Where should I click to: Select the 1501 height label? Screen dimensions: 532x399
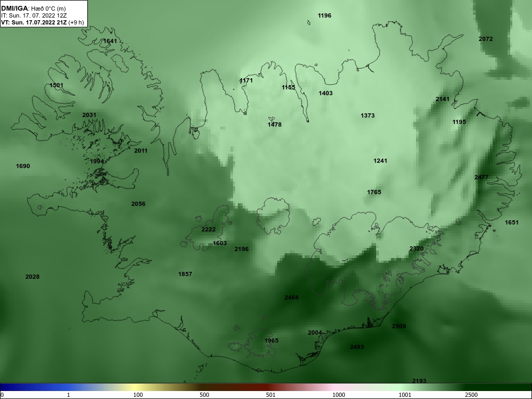tap(56, 85)
